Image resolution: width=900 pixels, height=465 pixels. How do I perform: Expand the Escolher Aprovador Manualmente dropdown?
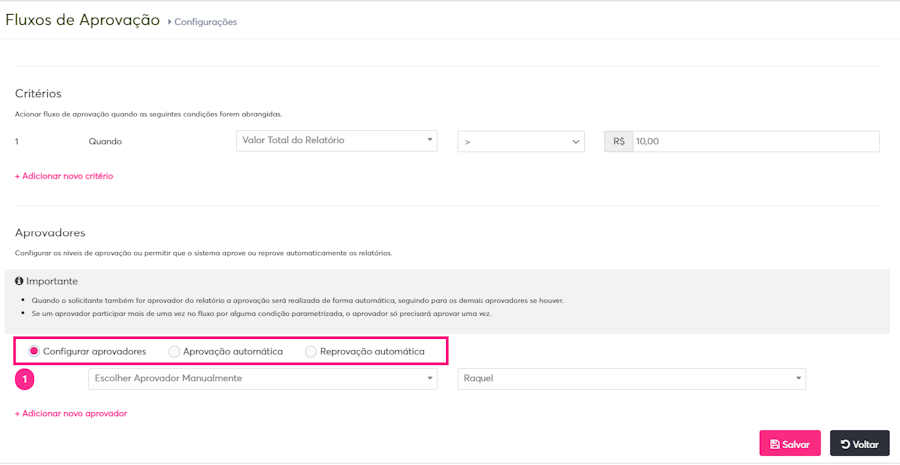coord(263,379)
